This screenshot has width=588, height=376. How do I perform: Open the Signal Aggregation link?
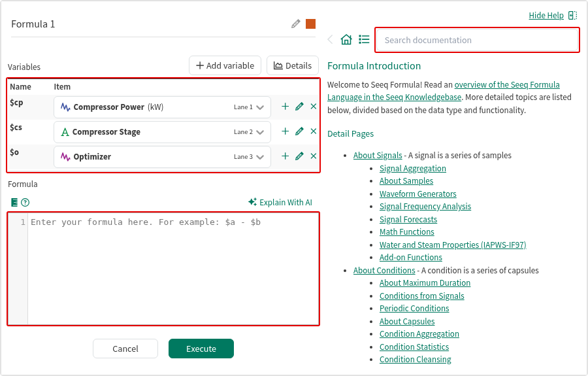pyautogui.click(x=412, y=169)
